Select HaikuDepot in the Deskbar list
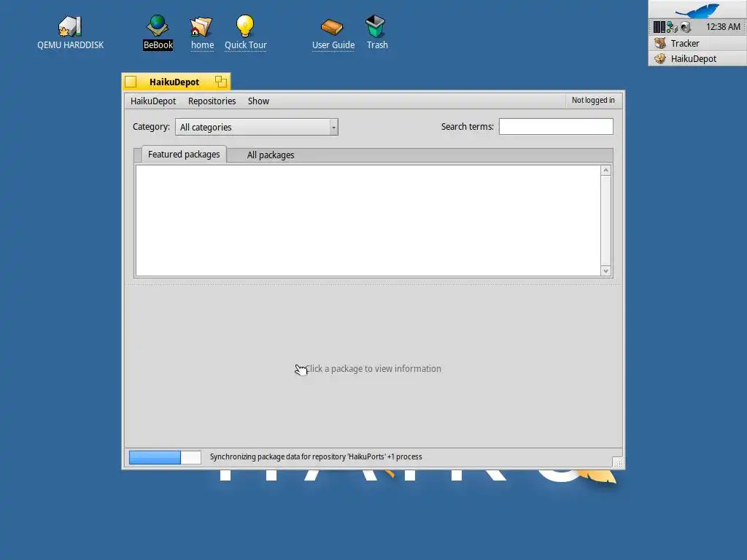747x560 pixels. pos(697,58)
